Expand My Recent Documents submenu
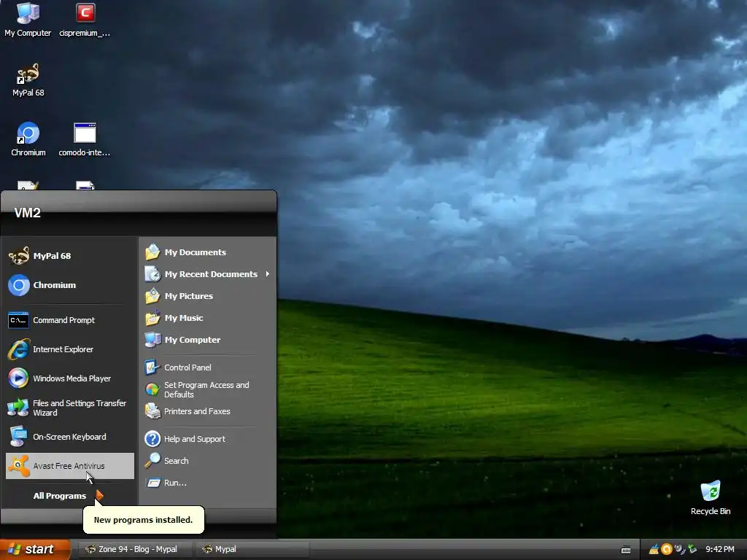This screenshot has width=747, height=560. [x=208, y=274]
